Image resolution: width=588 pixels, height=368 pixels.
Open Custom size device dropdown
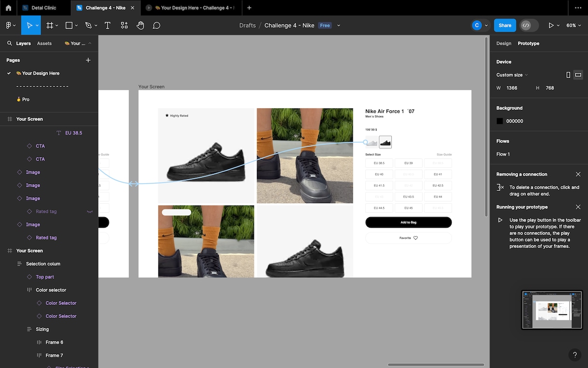(512, 75)
